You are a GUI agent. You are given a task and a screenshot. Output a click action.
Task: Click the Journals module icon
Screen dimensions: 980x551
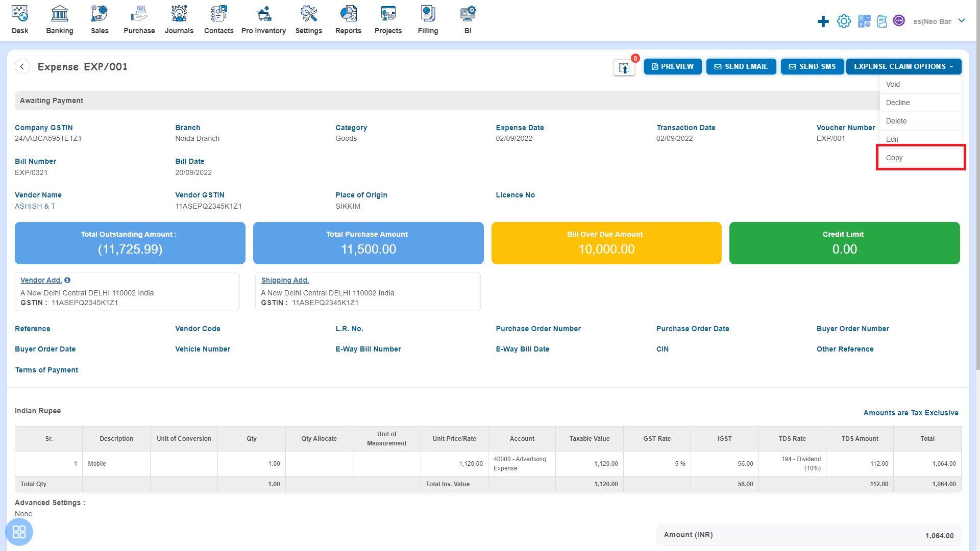tap(179, 20)
